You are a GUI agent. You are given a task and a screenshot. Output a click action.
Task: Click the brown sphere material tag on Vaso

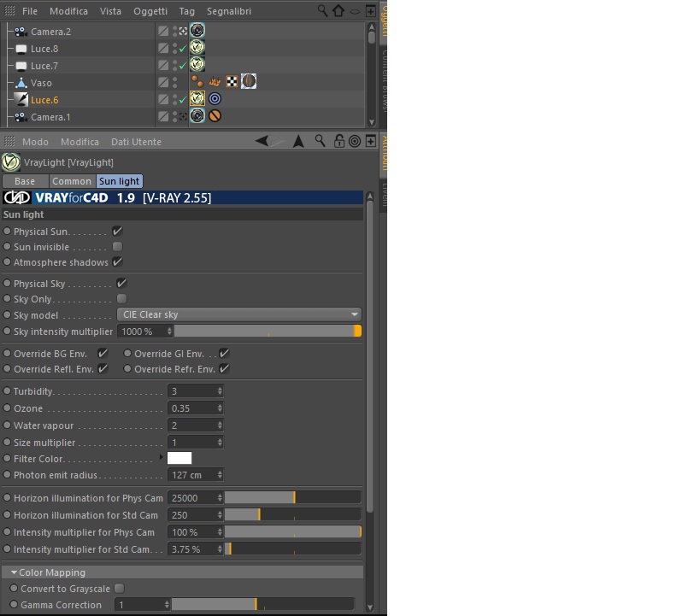tap(249, 81)
